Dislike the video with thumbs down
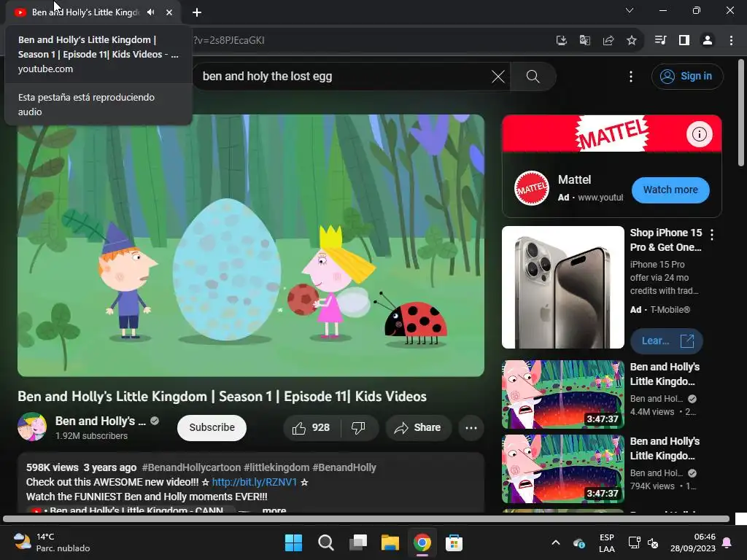The height and width of the screenshot is (560, 747). [359, 427]
